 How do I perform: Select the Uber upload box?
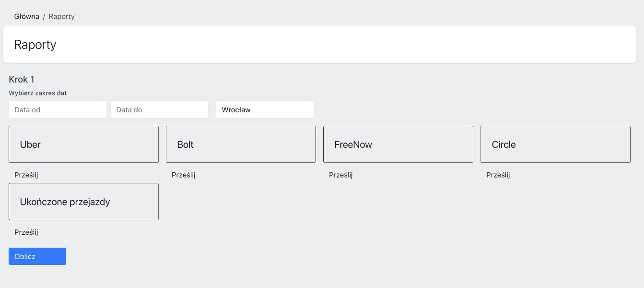point(83,144)
